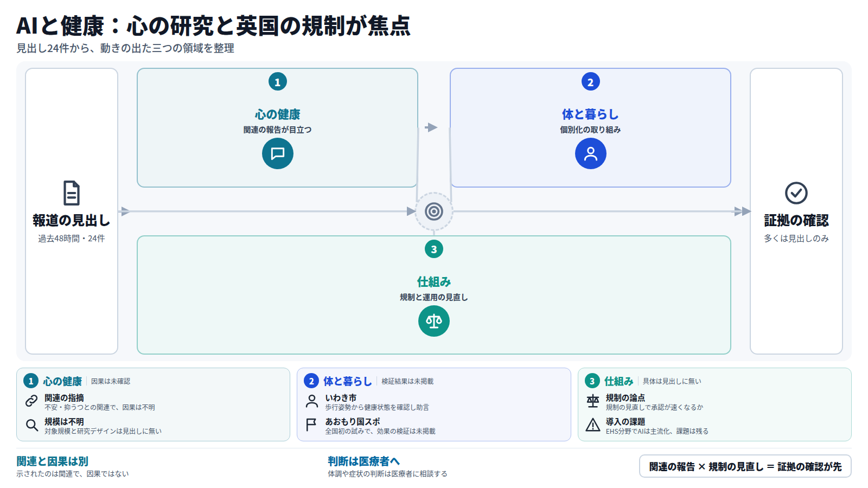Click the number 1 badge in top 心の健康 card
The height and width of the screenshot is (488, 868).
(278, 82)
